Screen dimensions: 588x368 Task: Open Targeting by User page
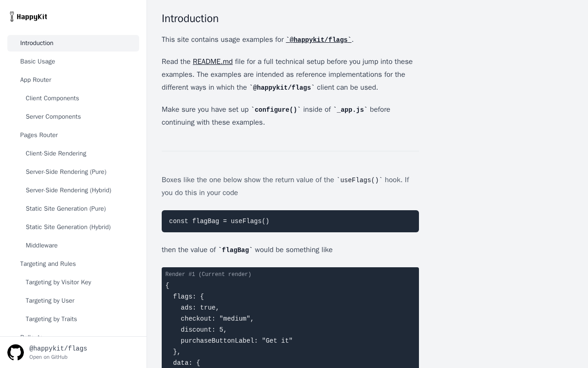coord(50,301)
